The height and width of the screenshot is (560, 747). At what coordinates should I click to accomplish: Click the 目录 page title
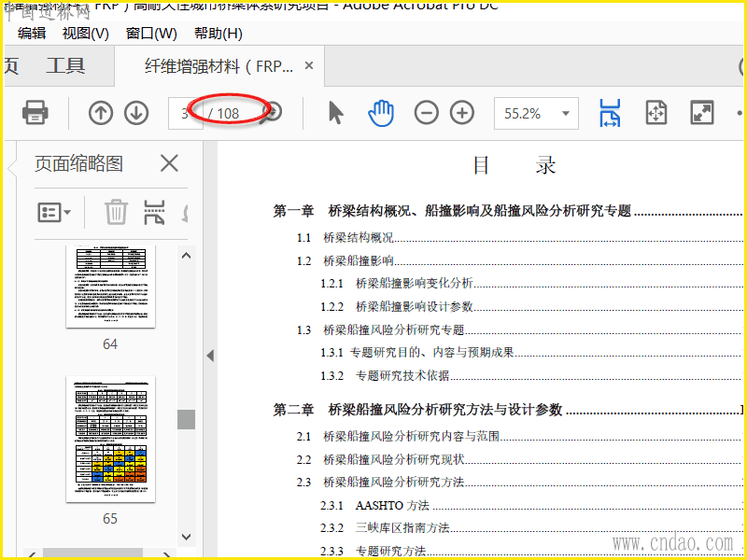click(514, 165)
